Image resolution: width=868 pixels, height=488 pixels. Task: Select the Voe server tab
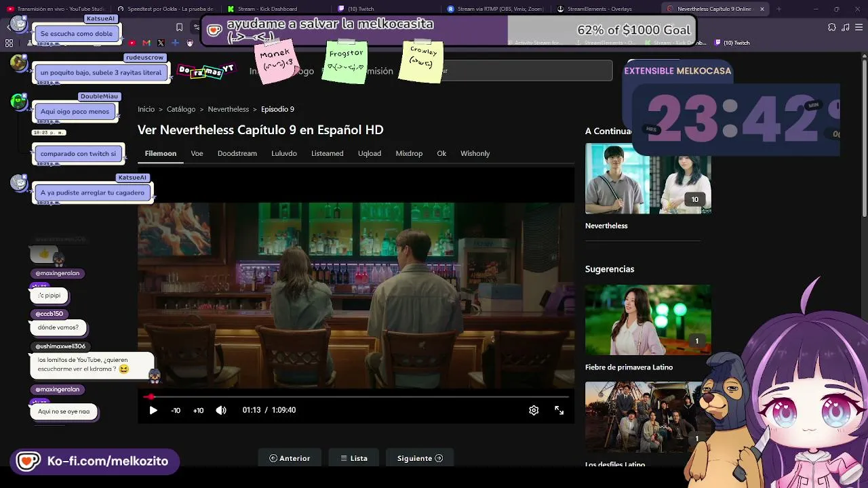tap(197, 153)
